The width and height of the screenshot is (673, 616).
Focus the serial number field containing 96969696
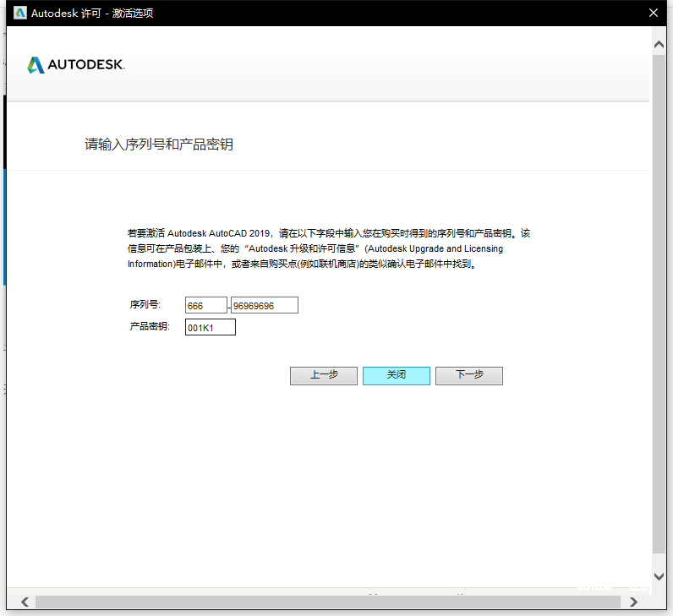point(265,305)
